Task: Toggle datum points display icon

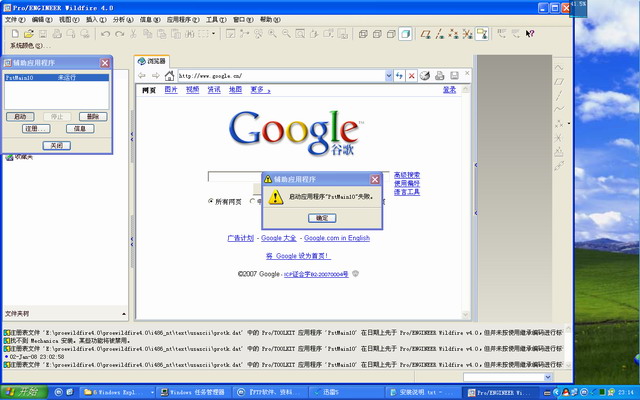Action: pyautogui.click(x=453, y=34)
